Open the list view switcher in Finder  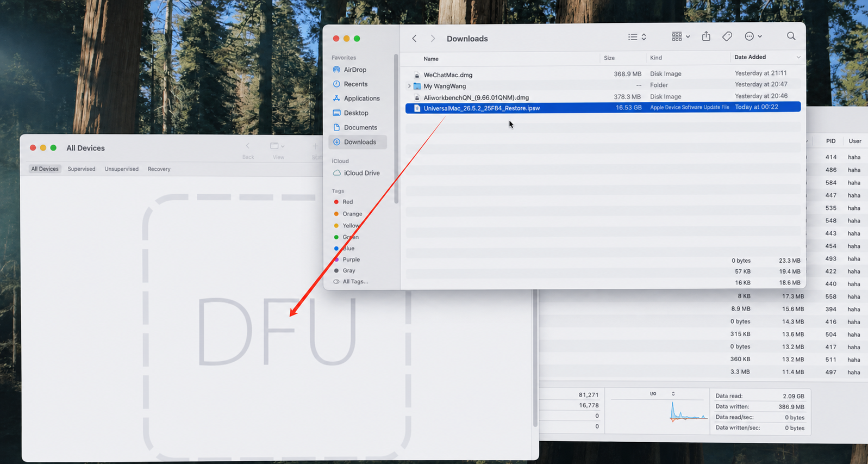pos(637,37)
